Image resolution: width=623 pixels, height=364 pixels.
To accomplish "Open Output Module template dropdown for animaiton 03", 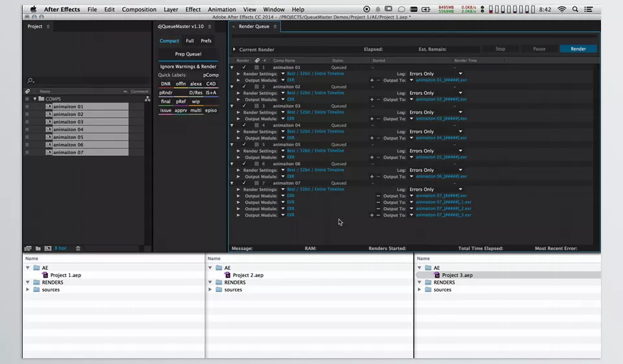I will coord(283,119).
